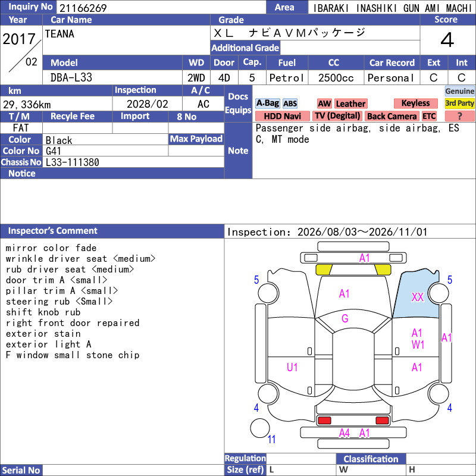Toggle the Genuine label badge
Image resolution: width=476 pixels, height=476 pixels.
(x=459, y=91)
